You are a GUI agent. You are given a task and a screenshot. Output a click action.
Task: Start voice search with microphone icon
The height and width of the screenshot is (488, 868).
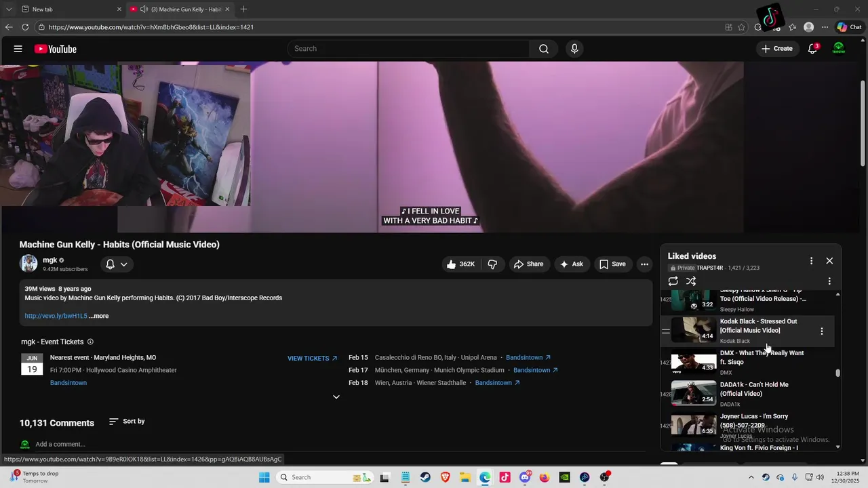click(574, 49)
